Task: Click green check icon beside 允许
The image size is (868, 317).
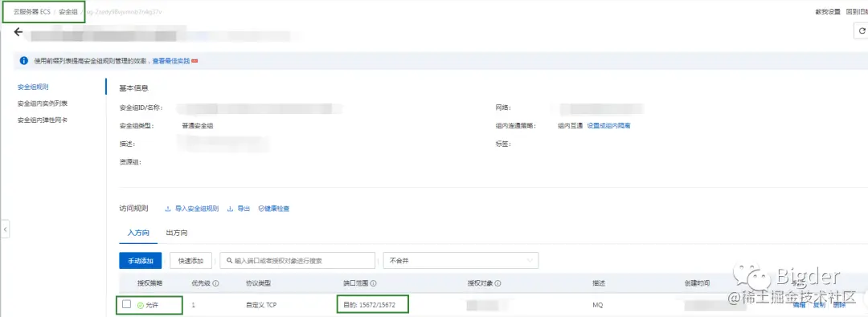Action: click(140, 305)
